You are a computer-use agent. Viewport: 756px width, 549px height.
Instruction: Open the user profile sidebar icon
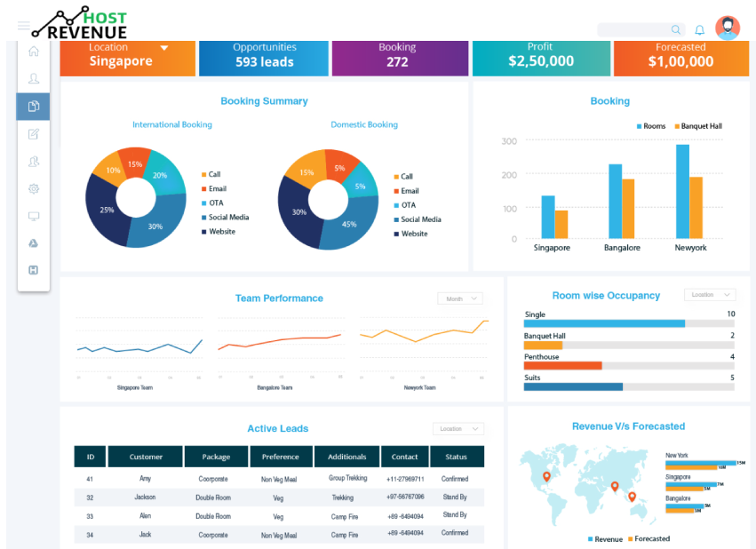(34, 78)
